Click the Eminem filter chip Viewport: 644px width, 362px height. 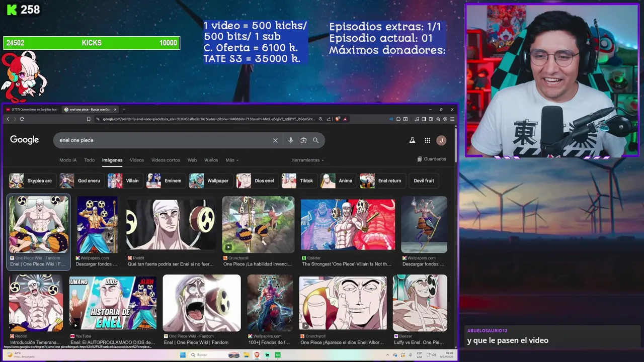[165, 180]
